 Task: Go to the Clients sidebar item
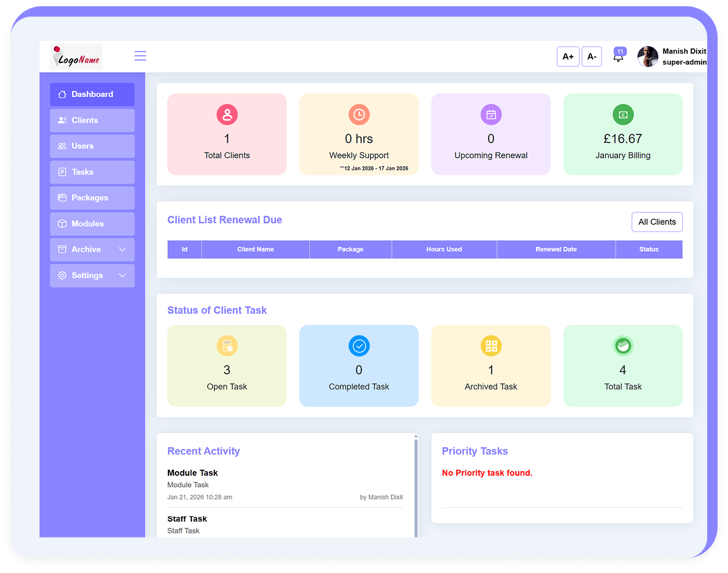[x=92, y=121]
